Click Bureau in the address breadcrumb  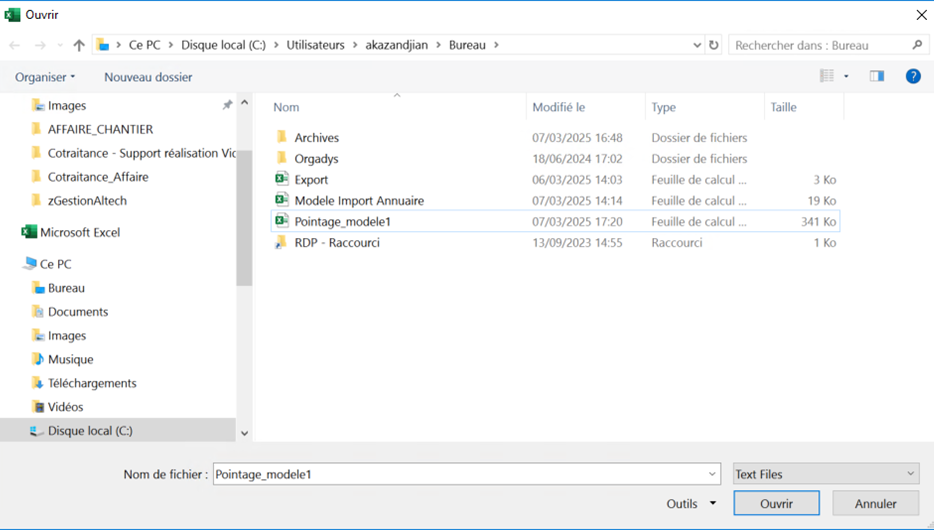point(467,45)
